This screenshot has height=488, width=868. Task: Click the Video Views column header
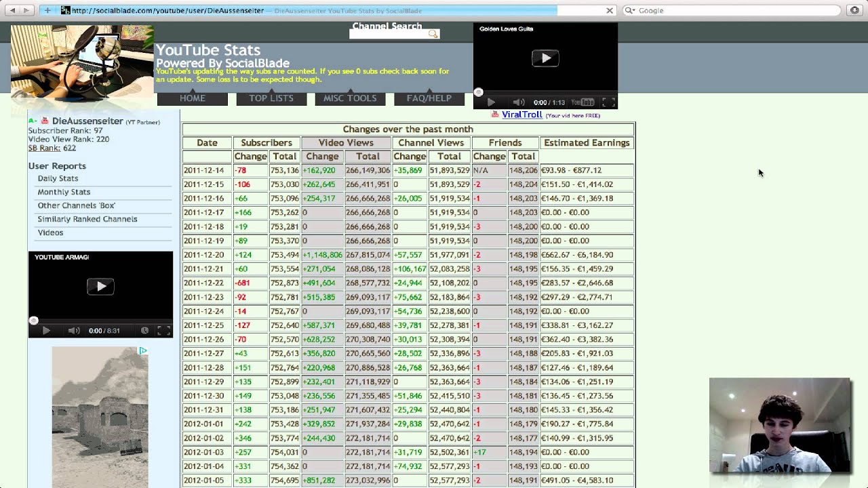point(346,142)
